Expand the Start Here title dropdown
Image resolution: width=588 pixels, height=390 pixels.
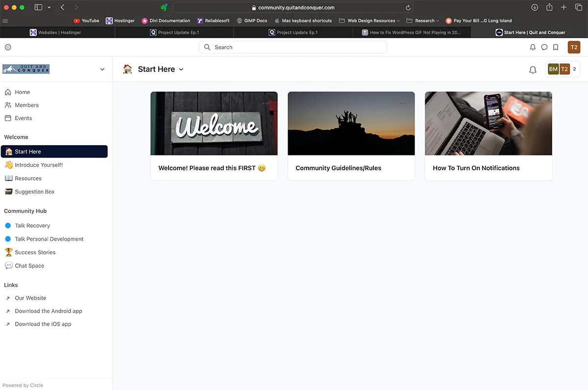coord(181,70)
